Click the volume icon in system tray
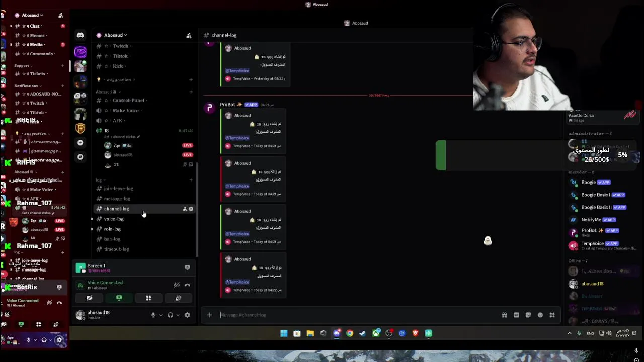 pos(608,333)
